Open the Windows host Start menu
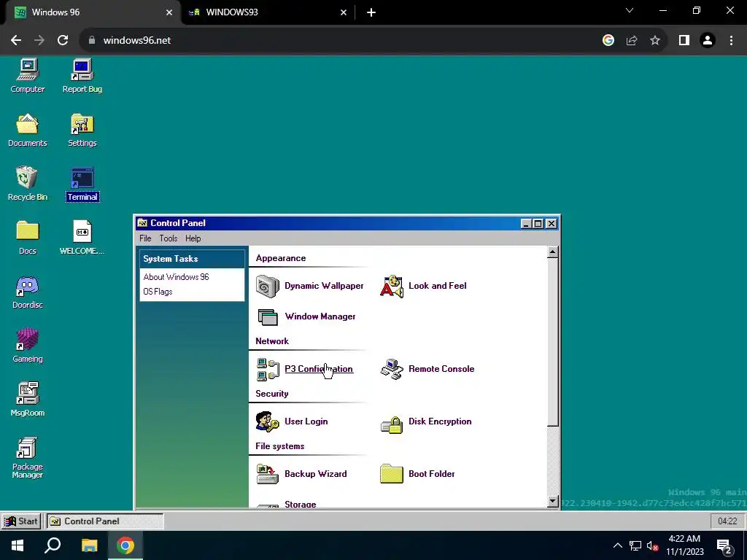 coord(18,545)
